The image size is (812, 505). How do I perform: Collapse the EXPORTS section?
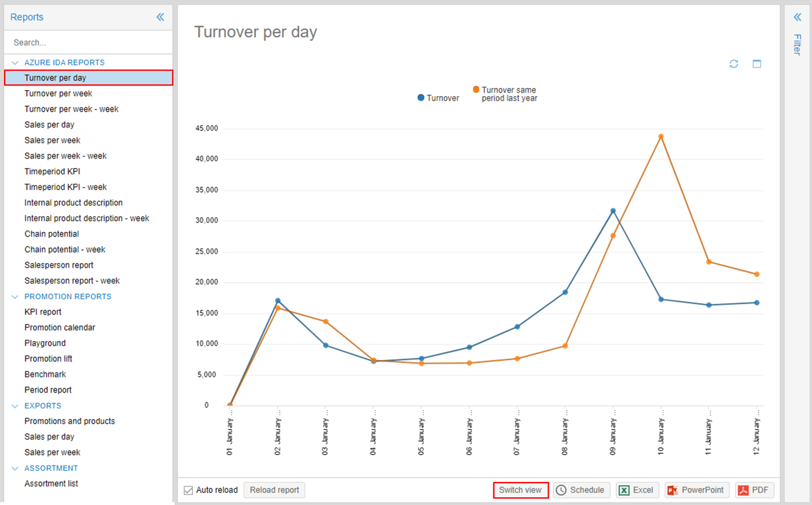point(14,405)
